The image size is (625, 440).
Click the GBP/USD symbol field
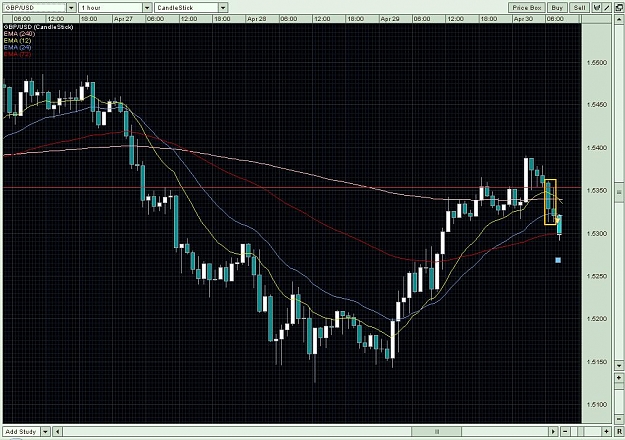[34, 8]
